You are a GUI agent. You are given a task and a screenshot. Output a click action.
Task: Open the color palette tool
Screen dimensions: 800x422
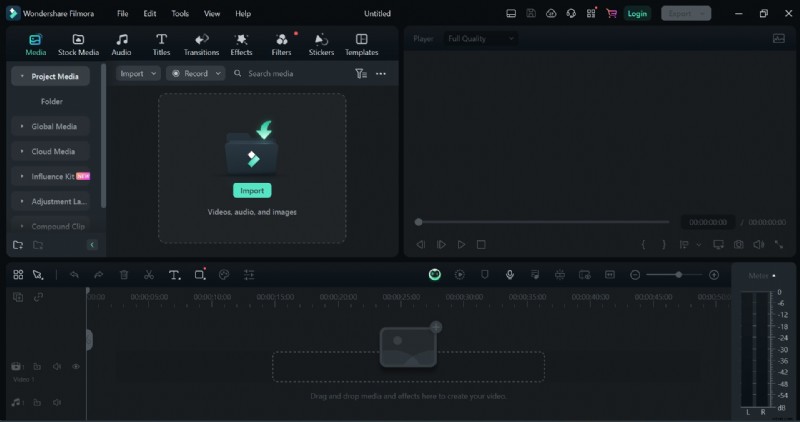[x=224, y=275]
